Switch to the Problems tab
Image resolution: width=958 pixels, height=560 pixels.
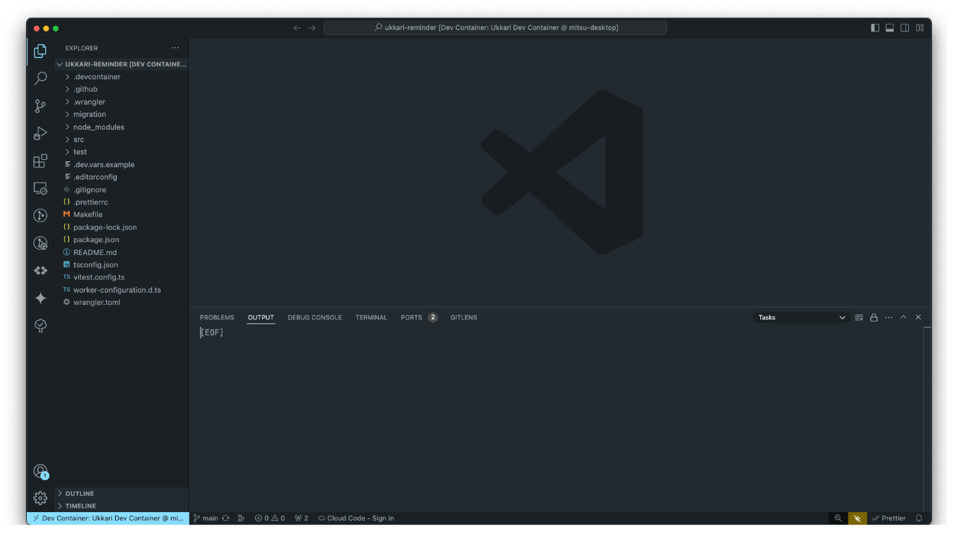click(x=217, y=317)
